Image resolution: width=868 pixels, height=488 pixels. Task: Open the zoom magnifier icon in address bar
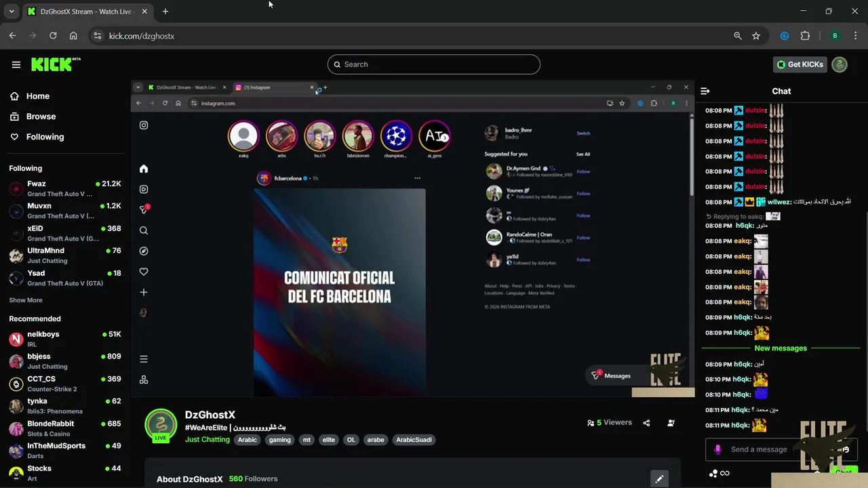click(738, 36)
